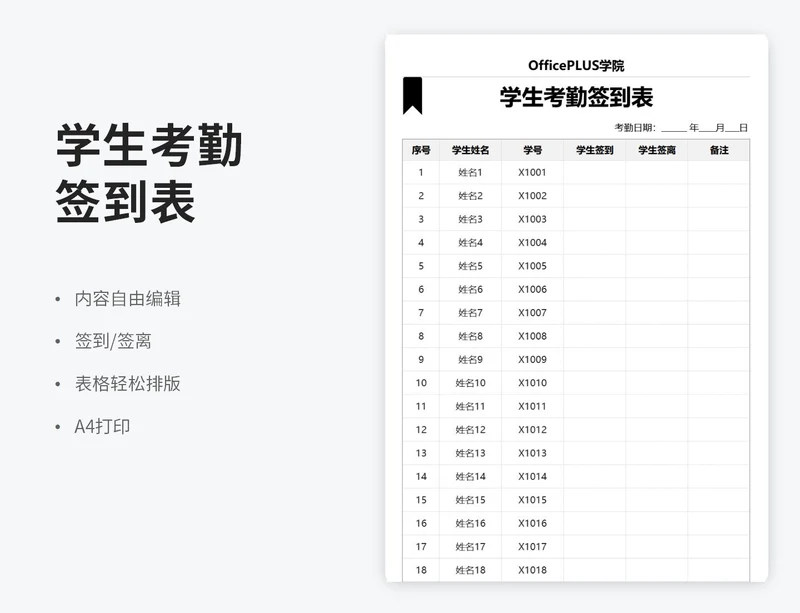800x613 pixels.
Task: Select student ID 'X1006'
Action: coord(532,289)
